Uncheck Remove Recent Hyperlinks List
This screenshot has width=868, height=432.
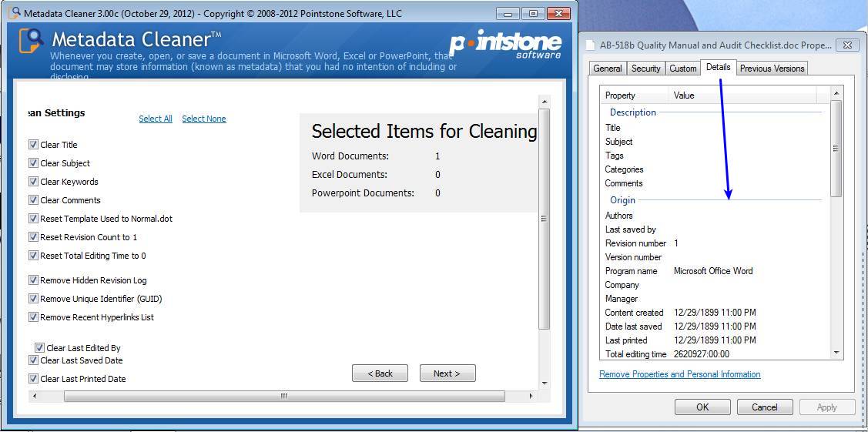point(33,317)
